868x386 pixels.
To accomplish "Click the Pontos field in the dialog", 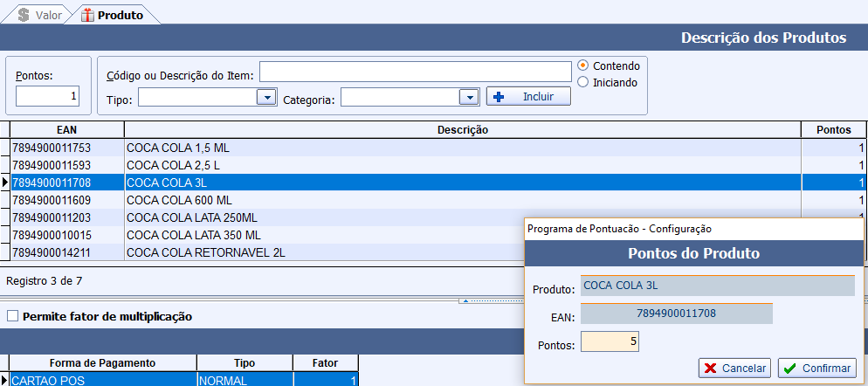I will click(x=610, y=342).
